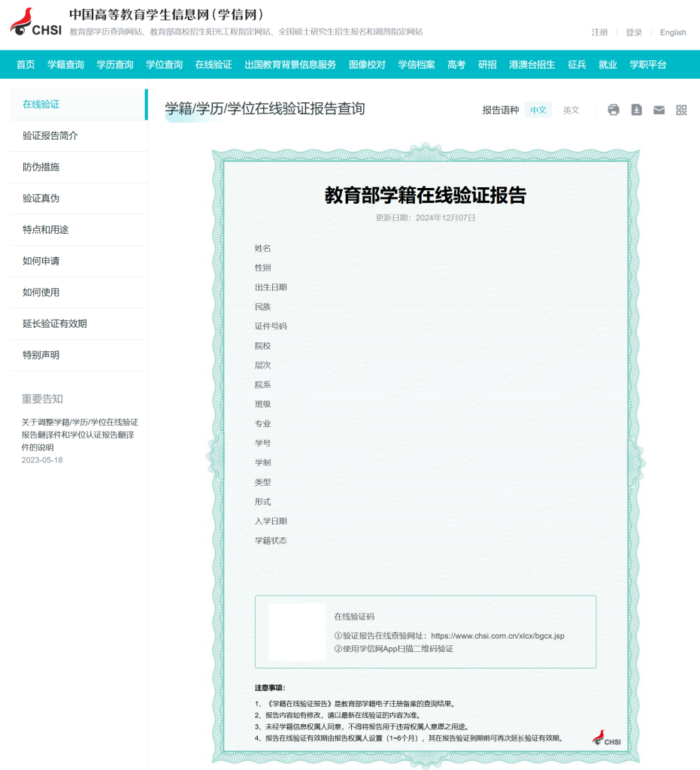Open 特别声明 sidebar item
Viewport: 700px width, 770px height.
click(79, 355)
